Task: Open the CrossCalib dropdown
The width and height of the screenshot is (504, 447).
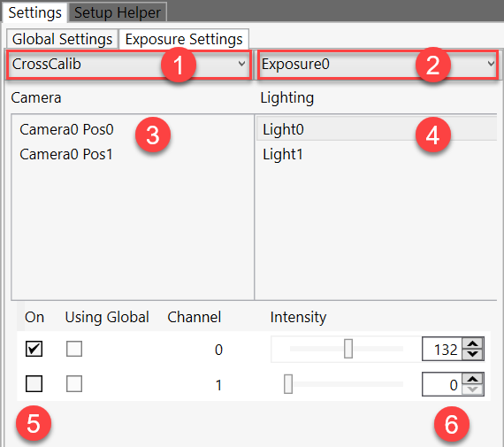Action: pos(128,65)
